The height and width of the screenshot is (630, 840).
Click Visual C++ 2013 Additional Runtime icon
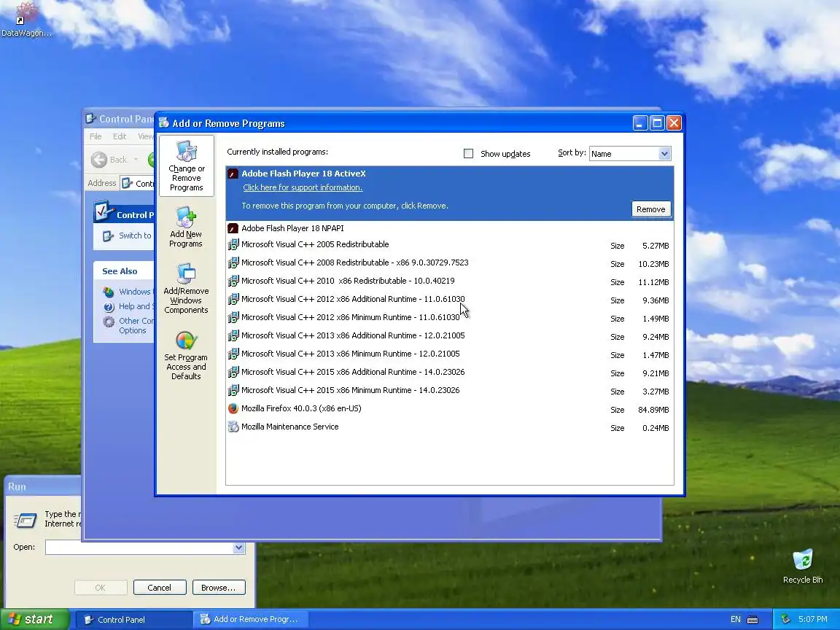(233, 336)
